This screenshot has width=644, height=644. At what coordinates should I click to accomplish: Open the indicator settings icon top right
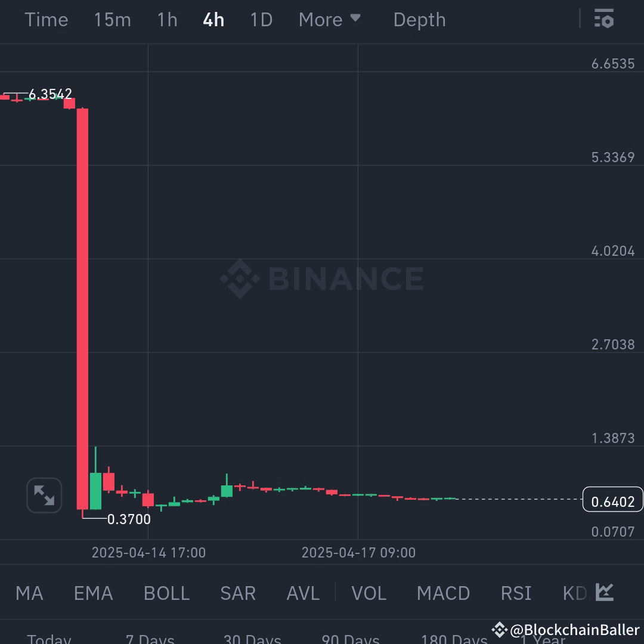pyautogui.click(x=605, y=19)
